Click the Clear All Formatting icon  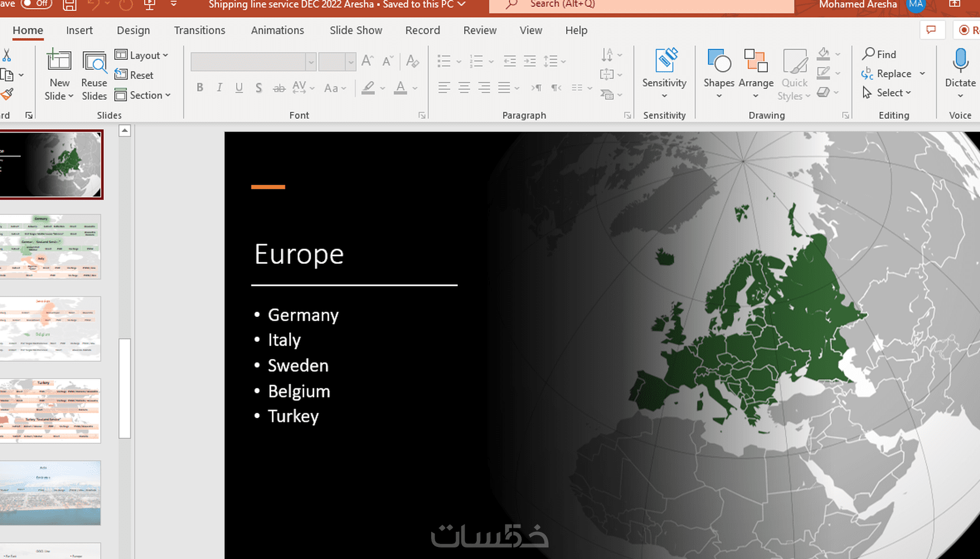coord(412,61)
